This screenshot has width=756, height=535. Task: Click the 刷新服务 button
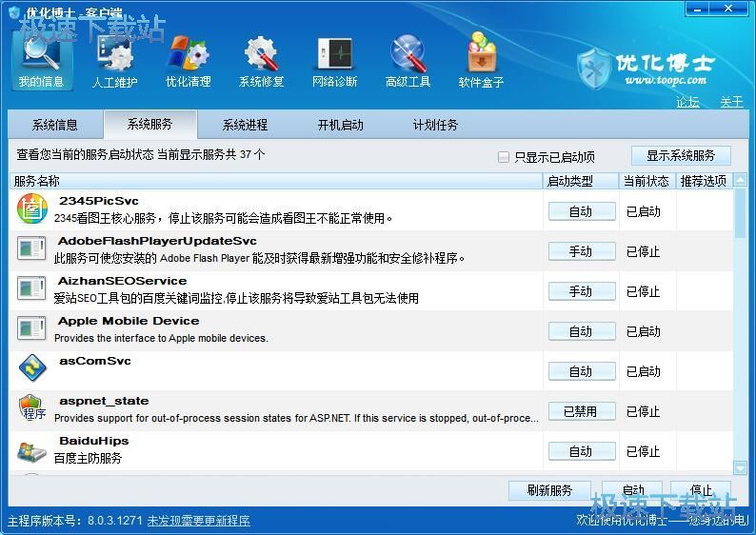pyautogui.click(x=549, y=490)
